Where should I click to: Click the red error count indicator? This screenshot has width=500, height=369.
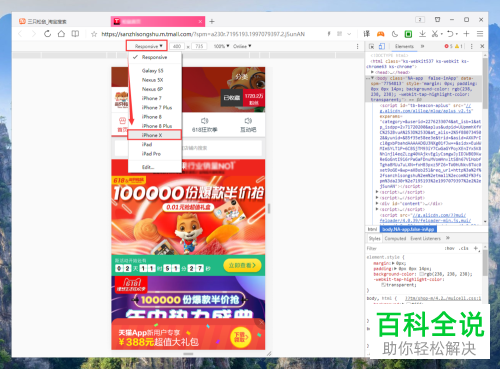448,46
